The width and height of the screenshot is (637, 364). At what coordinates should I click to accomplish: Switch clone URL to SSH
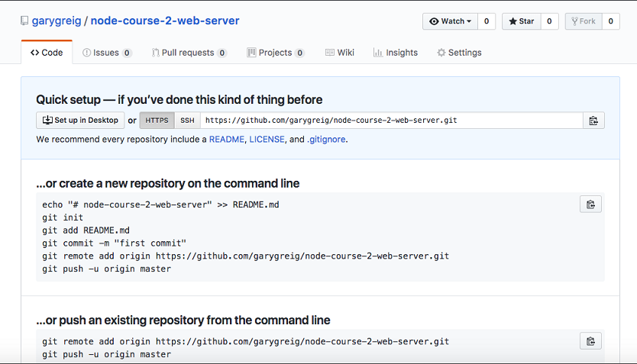pyautogui.click(x=187, y=121)
